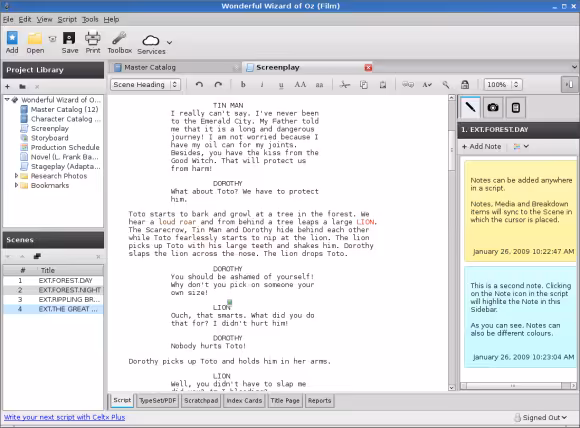Image resolution: width=580 pixels, height=428 pixels.
Task: Click the Cut scissors icon
Action: (344, 85)
